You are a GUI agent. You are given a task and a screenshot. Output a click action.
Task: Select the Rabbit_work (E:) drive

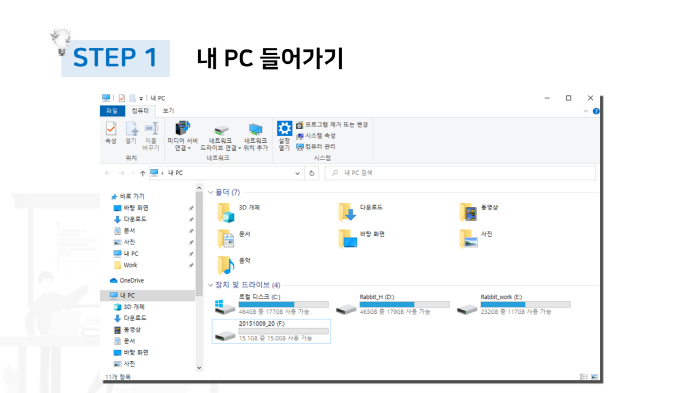[x=513, y=305]
